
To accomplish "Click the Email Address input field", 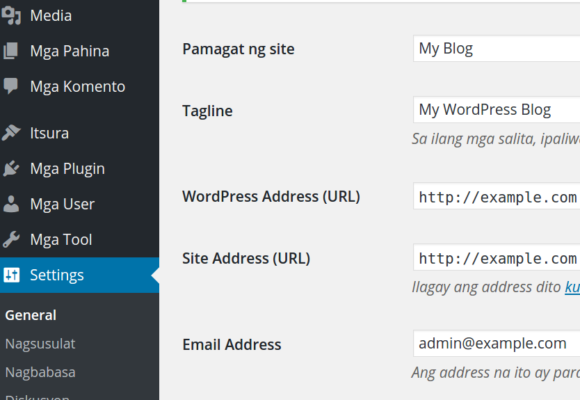I will (496, 343).
